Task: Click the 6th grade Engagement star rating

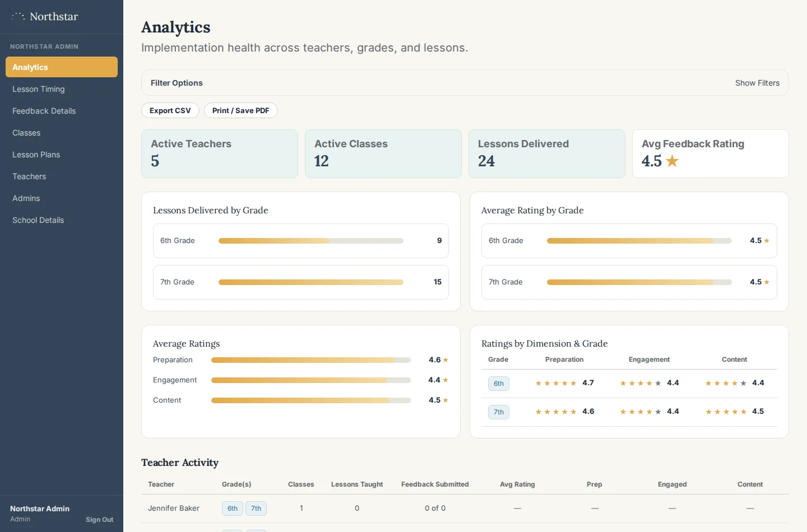Action: [641, 383]
